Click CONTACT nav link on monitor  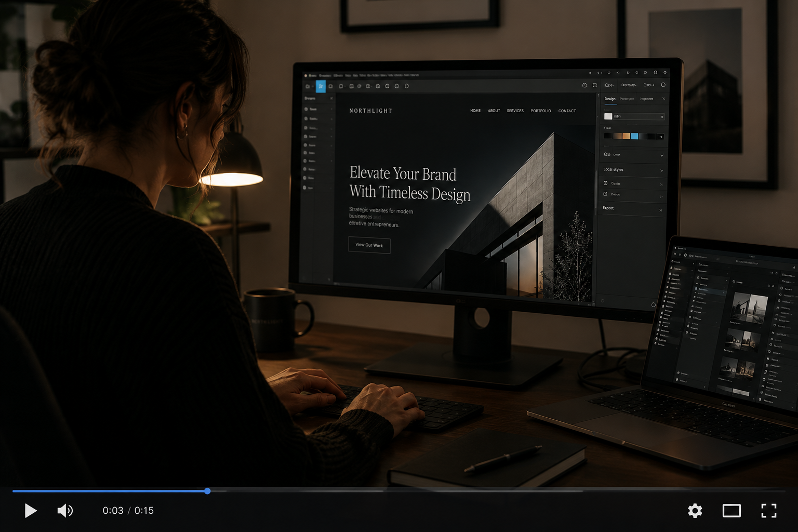(x=567, y=111)
